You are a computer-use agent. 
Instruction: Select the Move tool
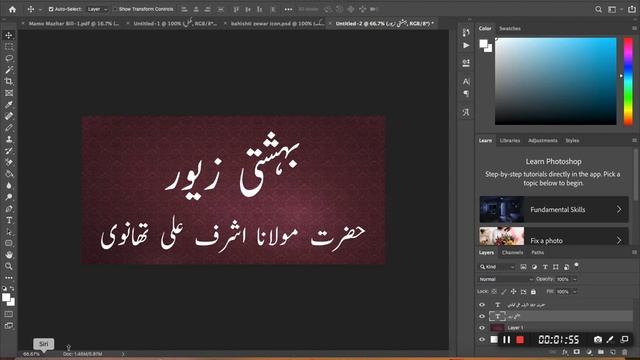click(9, 36)
